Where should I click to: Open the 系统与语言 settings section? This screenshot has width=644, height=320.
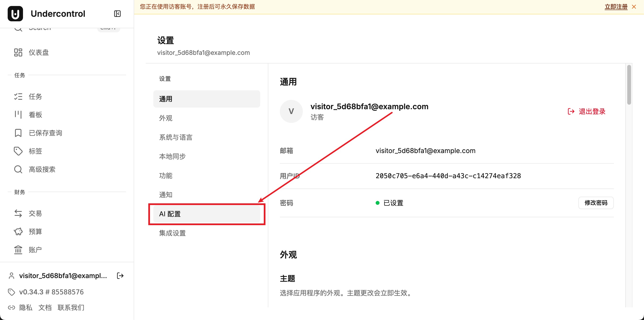[x=207, y=137]
